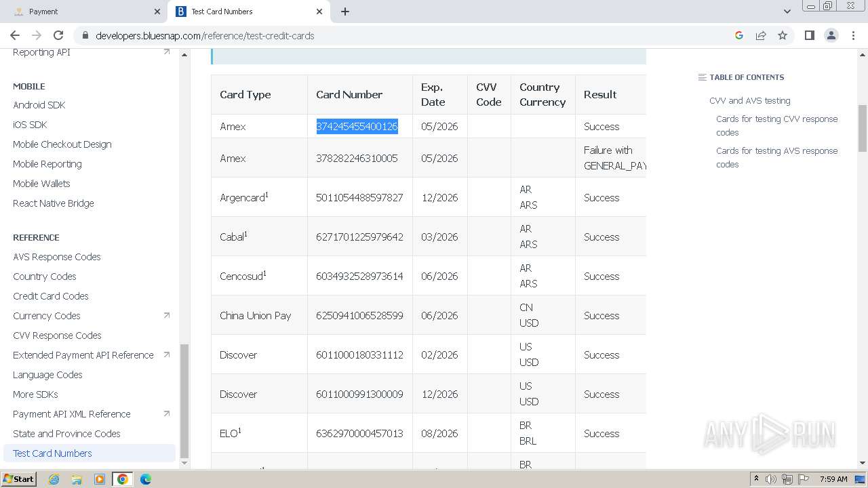
Task: Open the media player from the taskbar
Action: [x=100, y=479]
